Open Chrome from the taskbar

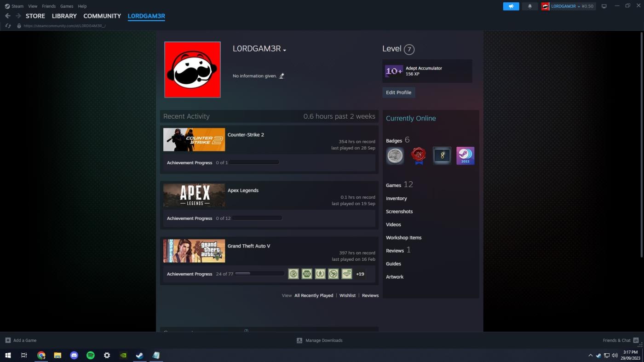click(41, 355)
